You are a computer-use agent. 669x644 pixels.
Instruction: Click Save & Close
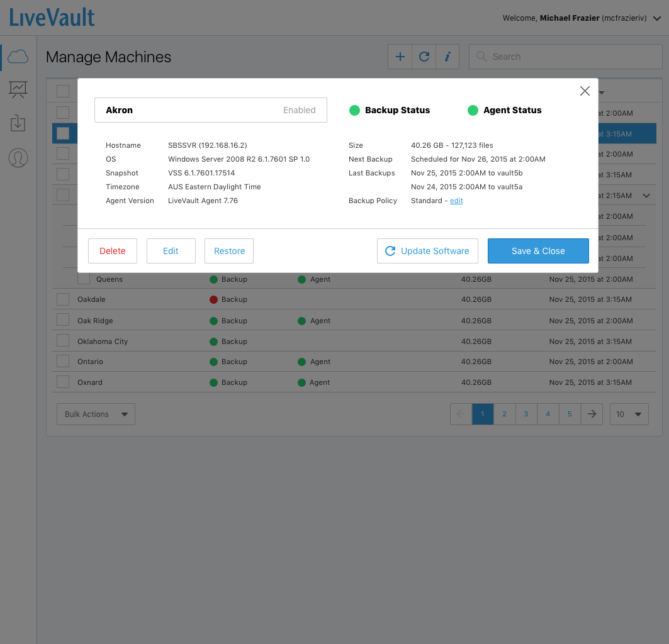538,251
